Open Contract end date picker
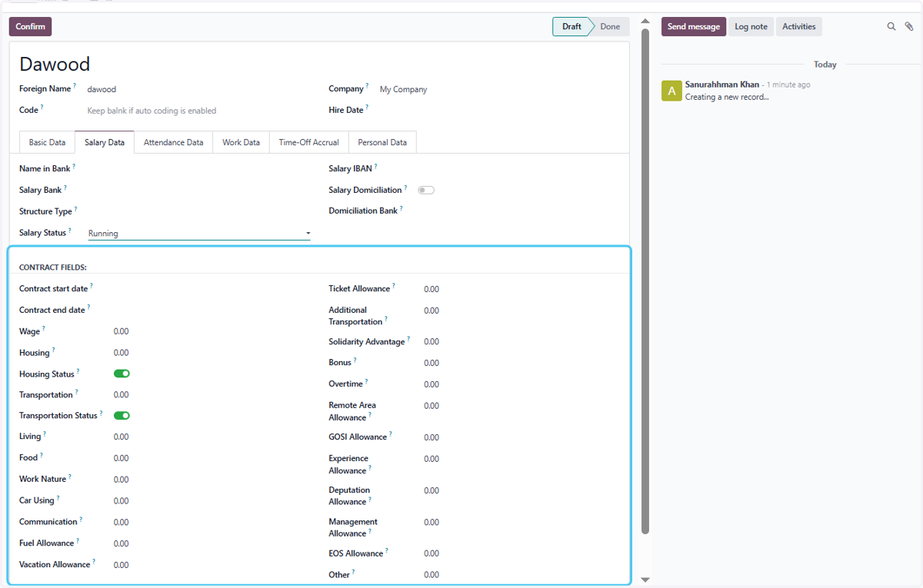The width and height of the screenshot is (923, 588). 212,310
